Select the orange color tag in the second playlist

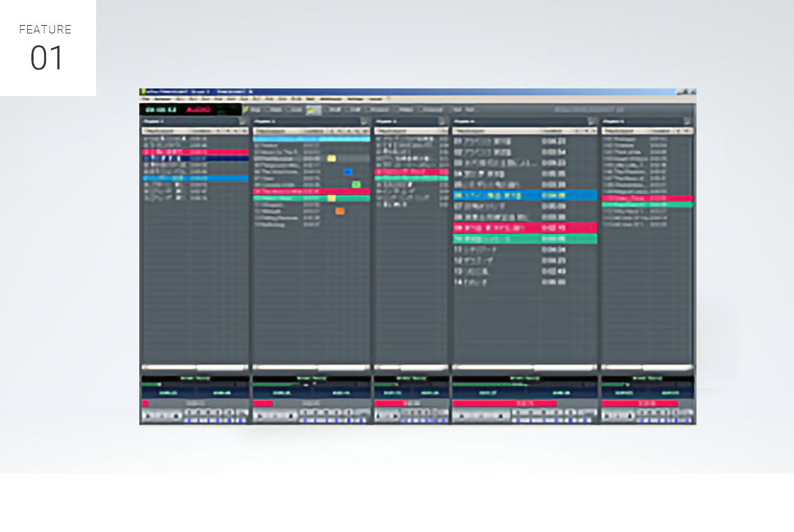coord(340,211)
